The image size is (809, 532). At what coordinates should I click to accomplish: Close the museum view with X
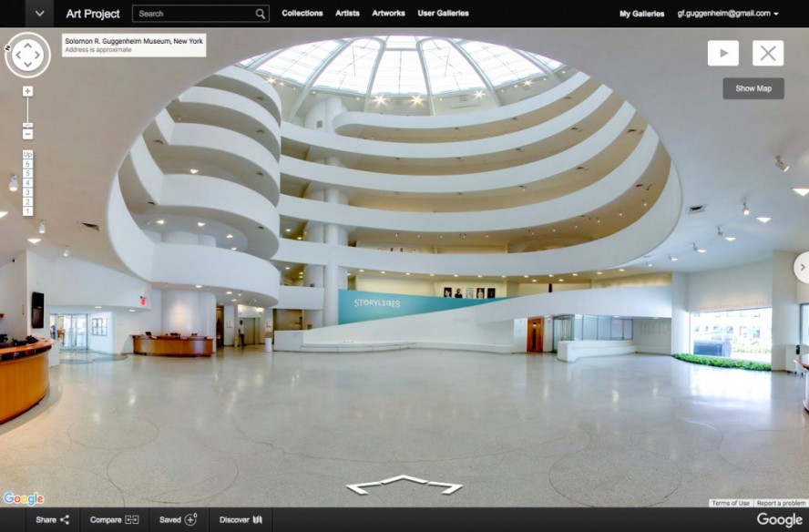click(768, 53)
